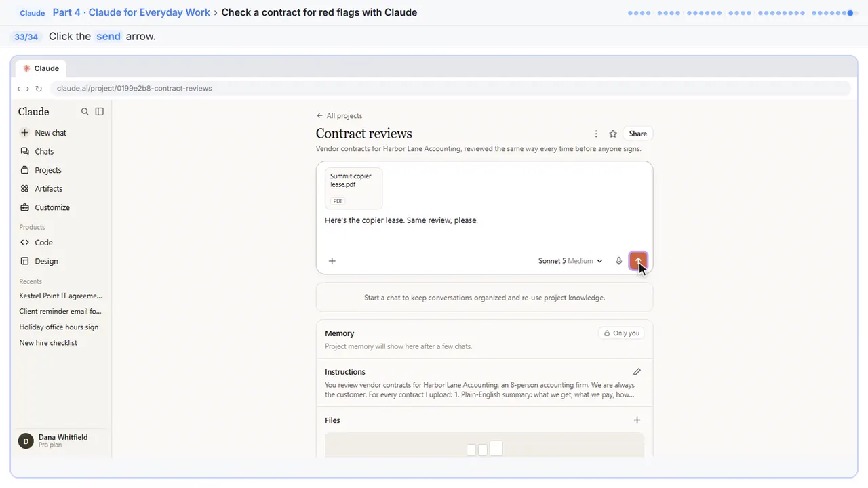Click the browser back arrow

pos(19,89)
